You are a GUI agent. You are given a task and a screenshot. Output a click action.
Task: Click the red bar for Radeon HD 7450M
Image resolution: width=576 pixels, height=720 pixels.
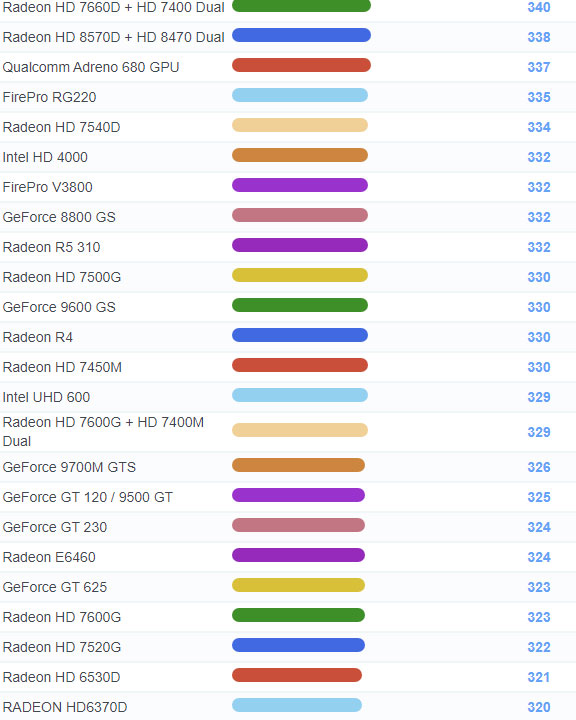[300, 365]
